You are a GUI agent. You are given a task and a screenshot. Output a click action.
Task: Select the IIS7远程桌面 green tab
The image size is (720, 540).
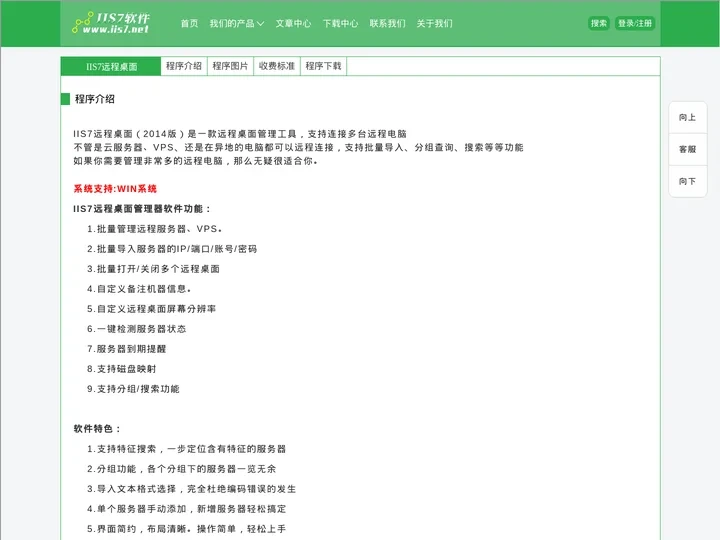[111, 67]
